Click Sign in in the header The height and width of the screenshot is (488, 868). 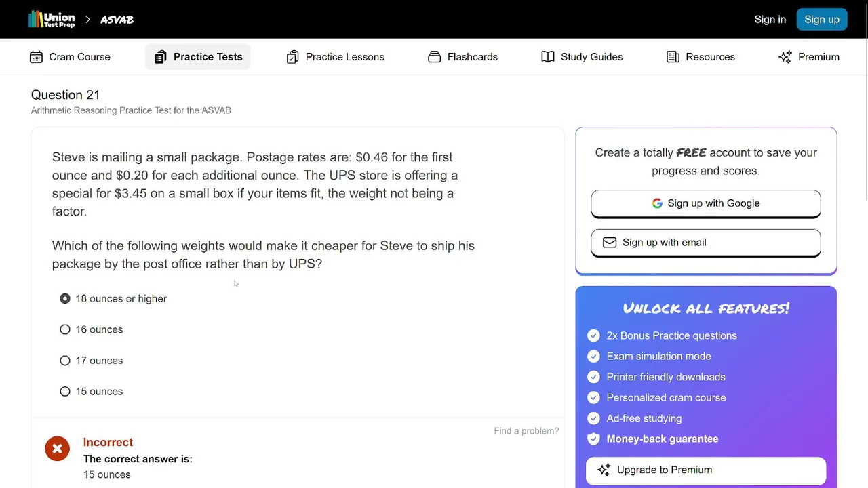coord(770,20)
